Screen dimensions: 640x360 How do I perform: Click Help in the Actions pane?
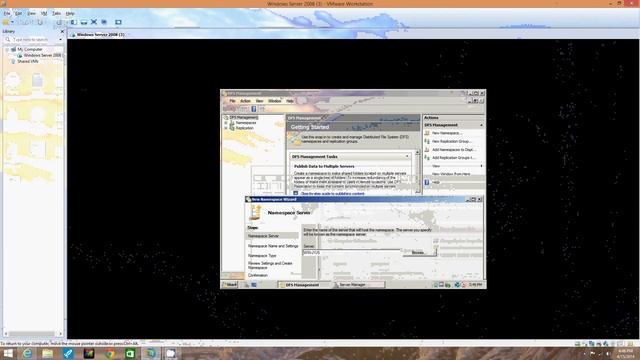click(x=436, y=182)
